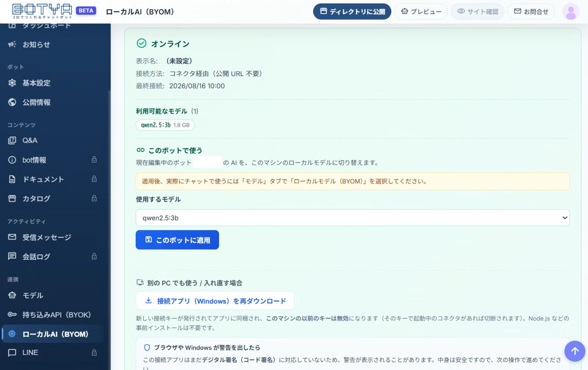Click the 別の PC でも使う heading
Image resolution: width=588 pixels, height=370 pixels.
click(x=195, y=283)
